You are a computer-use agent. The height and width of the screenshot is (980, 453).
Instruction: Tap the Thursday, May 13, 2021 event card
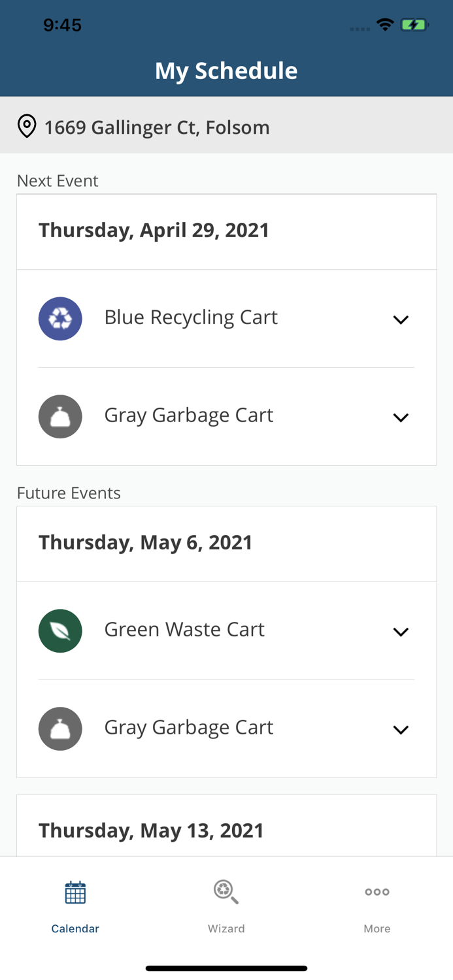pos(152,830)
